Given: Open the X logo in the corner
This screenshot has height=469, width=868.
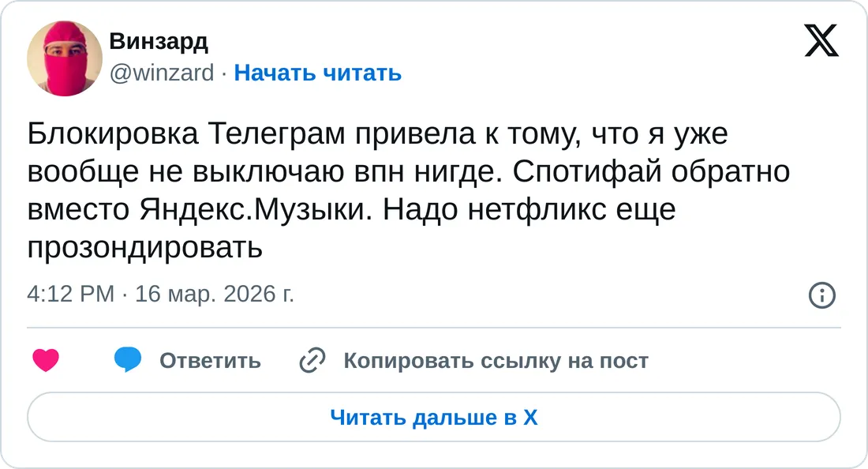Looking at the screenshot, I should (x=821, y=39).
